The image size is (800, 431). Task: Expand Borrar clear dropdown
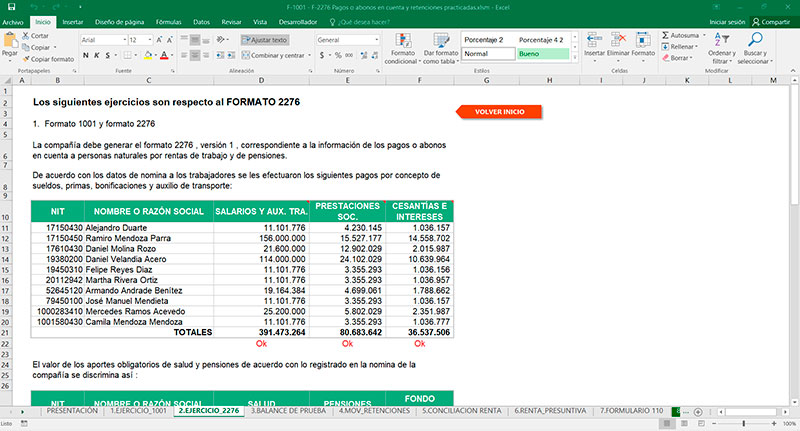[691, 58]
